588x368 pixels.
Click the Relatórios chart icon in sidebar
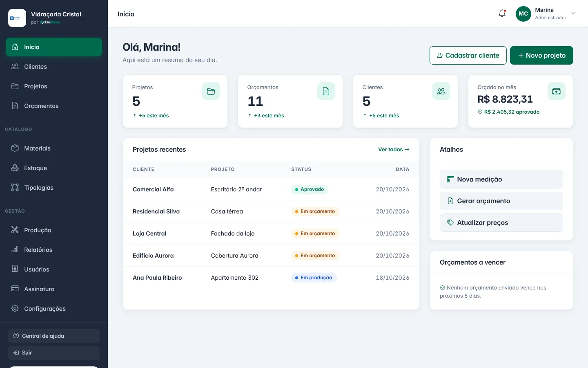pos(15,250)
